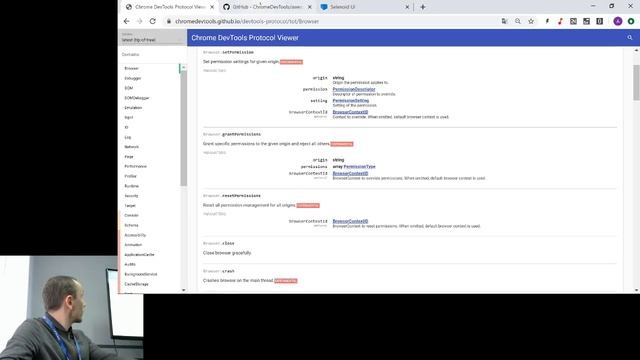Close the Chrome DevTools Protocol Viewer tab
640x360 pixels.
212,7
